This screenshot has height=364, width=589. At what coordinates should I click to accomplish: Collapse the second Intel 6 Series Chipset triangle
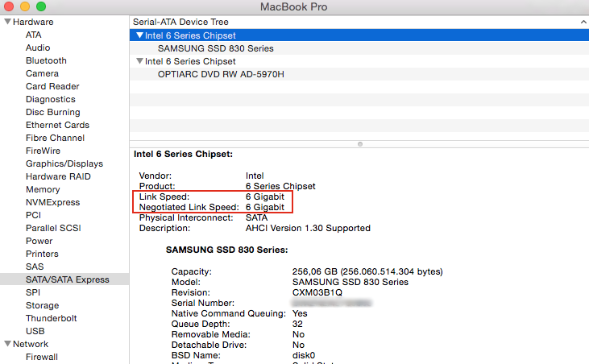coord(139,61)
